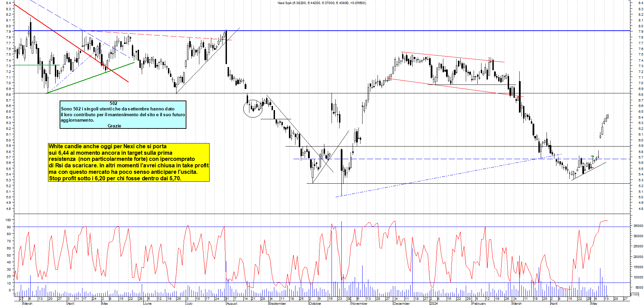Image resolution: width=644 pixels, height=305 pixels.
Task: Click the "25000" volume axis label
Action: [638, 246]
